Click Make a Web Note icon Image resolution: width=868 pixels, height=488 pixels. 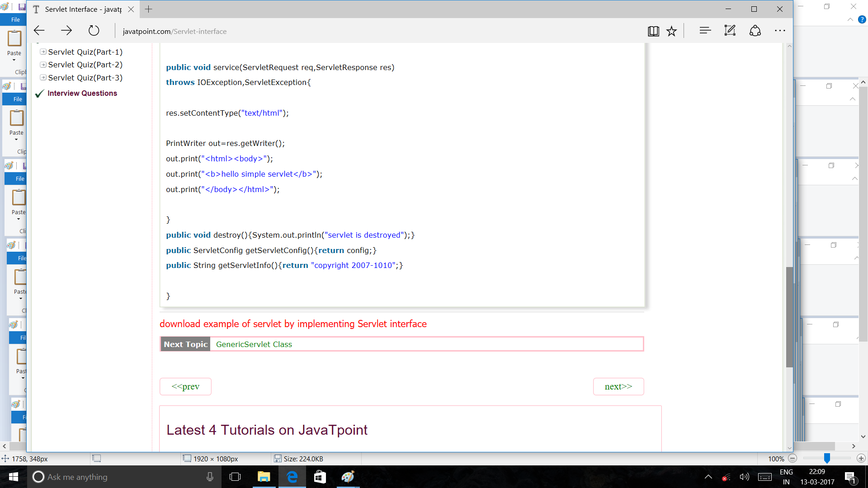coord(730,31)
